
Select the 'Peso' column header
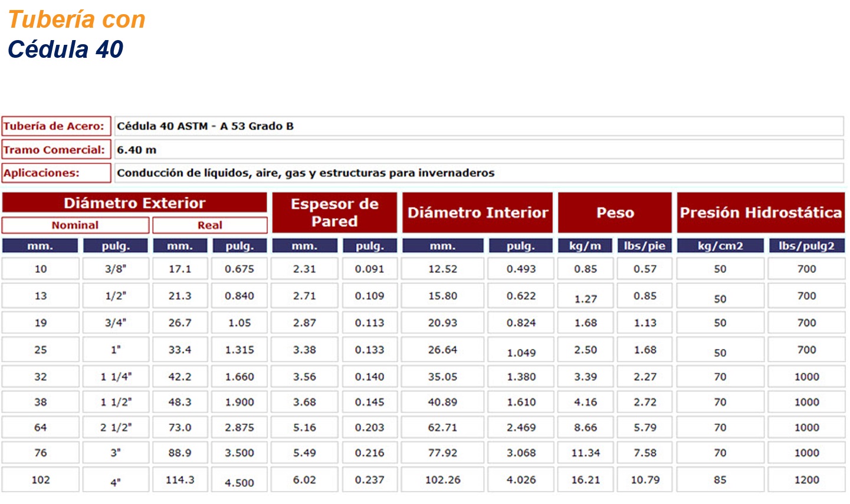615,212
